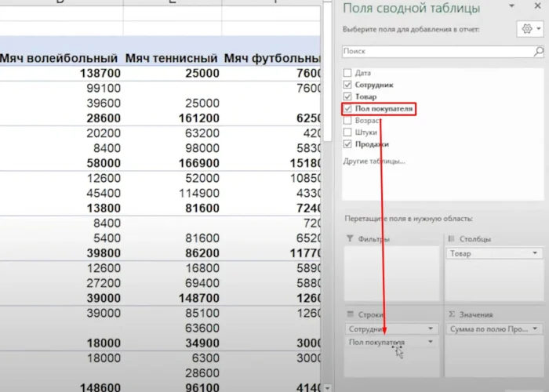
Task: Click the Строки rows icon
Action: click(x=350, y=314)
